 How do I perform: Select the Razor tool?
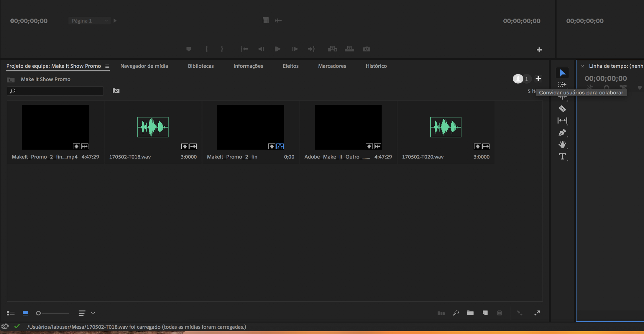pos(562,109)
